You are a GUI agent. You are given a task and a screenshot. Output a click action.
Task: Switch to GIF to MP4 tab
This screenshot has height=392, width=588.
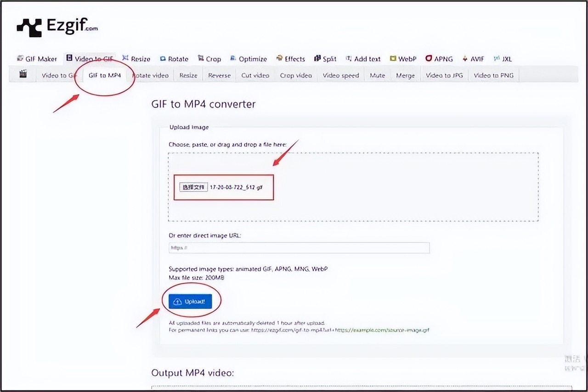point(105,75)
